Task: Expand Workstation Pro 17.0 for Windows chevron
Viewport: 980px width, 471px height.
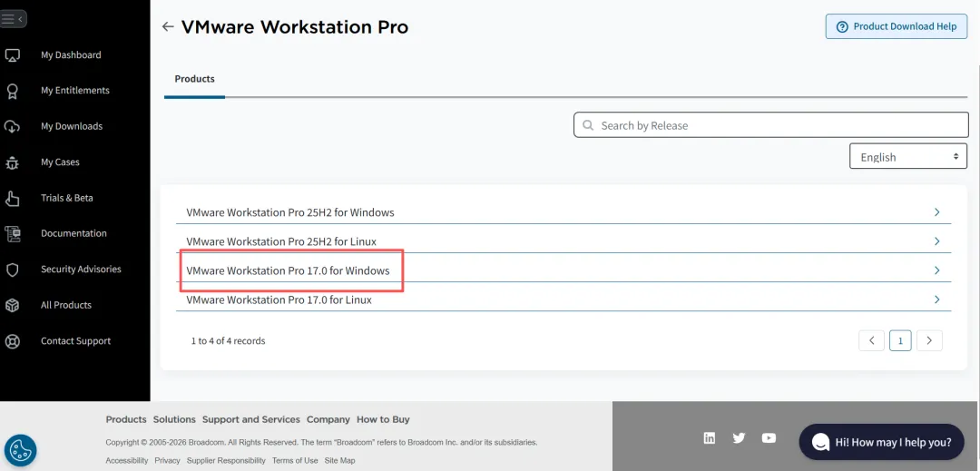Action: 936,270
